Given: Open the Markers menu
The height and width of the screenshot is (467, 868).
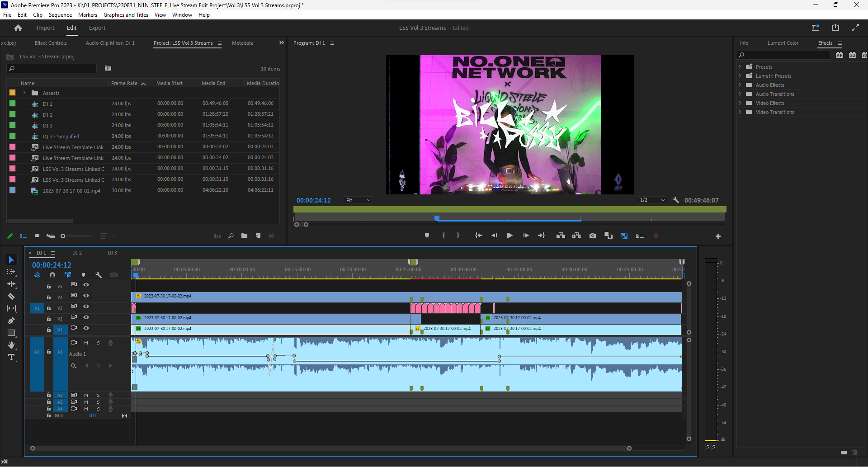Looking at the screenshot, I should (x=88, y=15).
